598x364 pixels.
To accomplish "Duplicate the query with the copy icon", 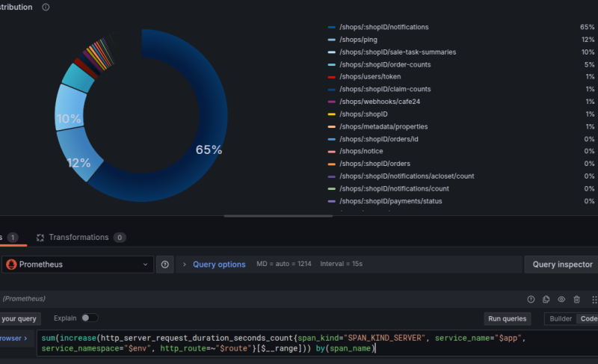I will click(x=546, y=299).
